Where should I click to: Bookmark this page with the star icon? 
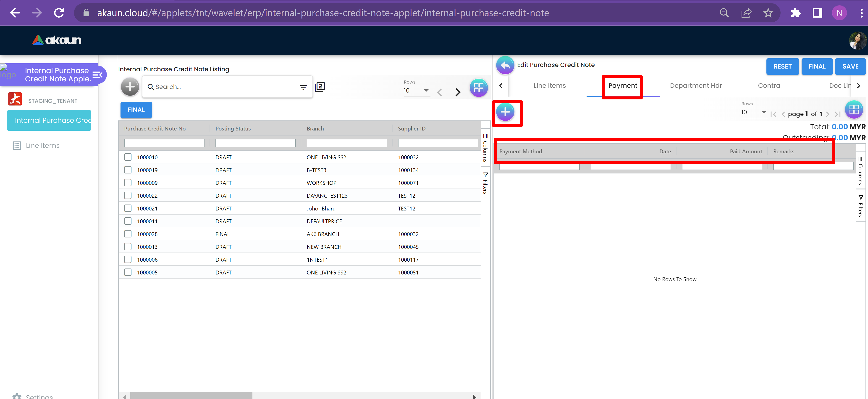768,13
